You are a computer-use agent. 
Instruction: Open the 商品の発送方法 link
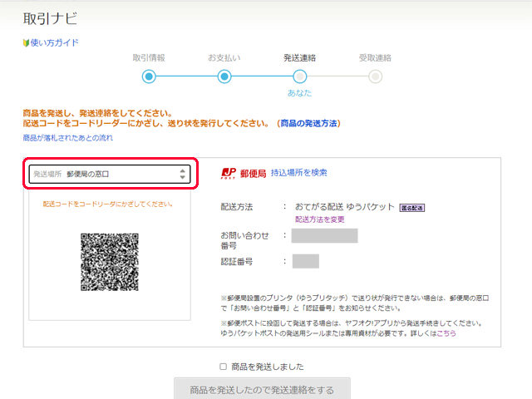tap(308, 123)
